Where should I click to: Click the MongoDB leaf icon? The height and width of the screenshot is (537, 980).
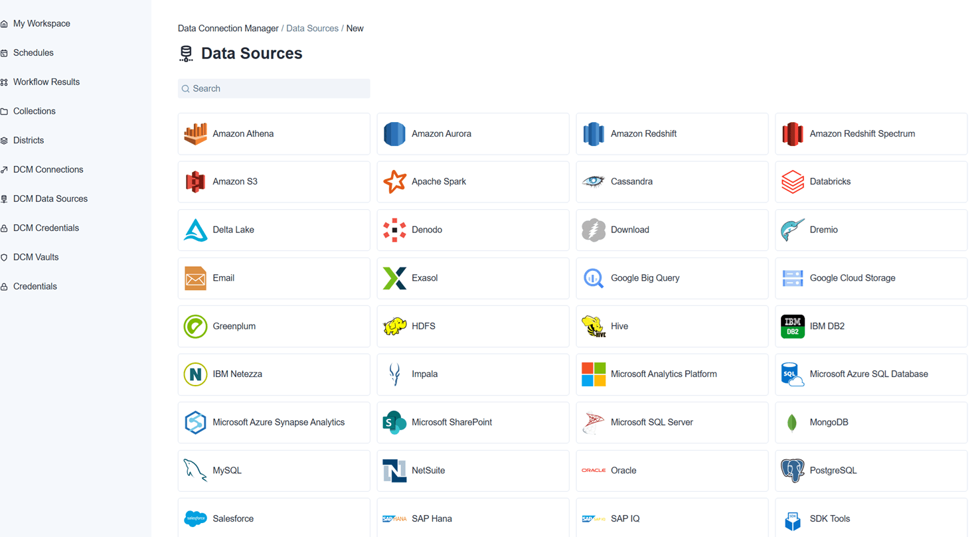(x=792, y=423)
